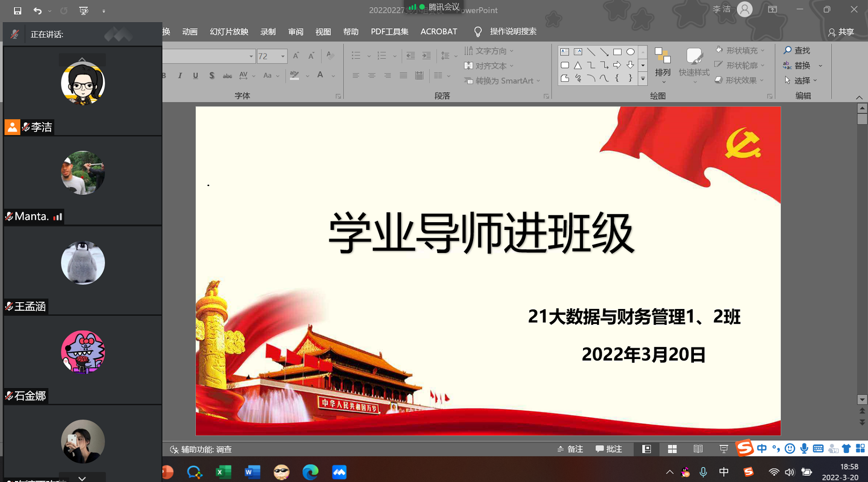Open the font size dropdown
Screen dimensions: 868x482
[x=283, y=56]
